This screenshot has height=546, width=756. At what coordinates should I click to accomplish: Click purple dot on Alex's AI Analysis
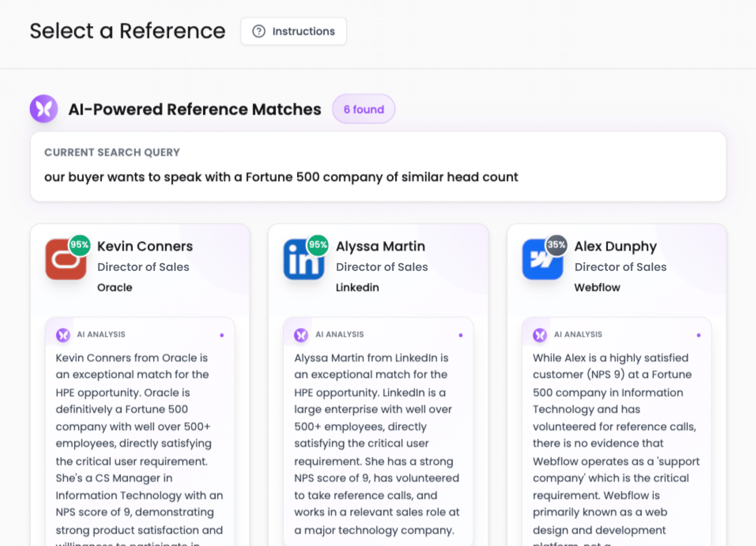(698, 335)
